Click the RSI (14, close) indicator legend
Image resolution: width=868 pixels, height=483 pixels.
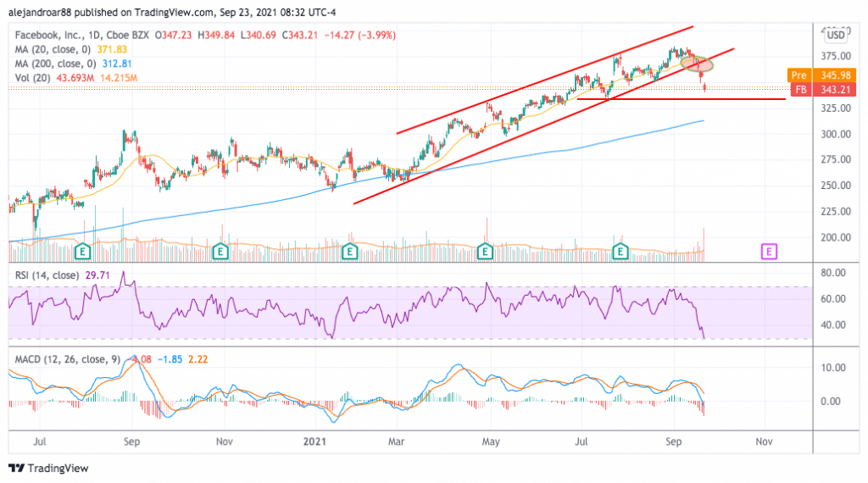tap(47, 275)
